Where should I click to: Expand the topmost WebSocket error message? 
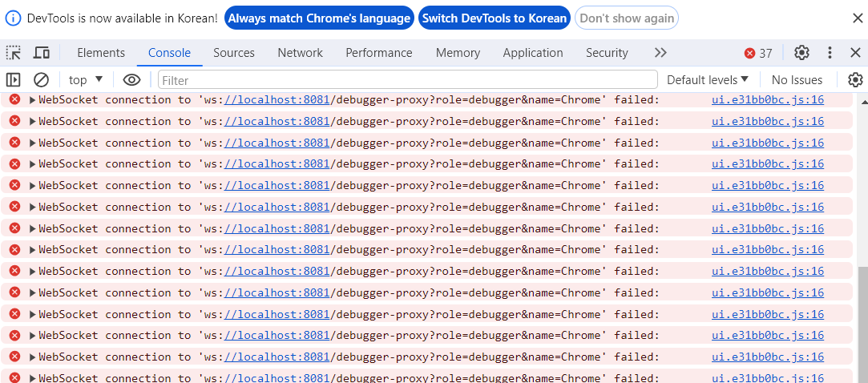pos(33,99)
